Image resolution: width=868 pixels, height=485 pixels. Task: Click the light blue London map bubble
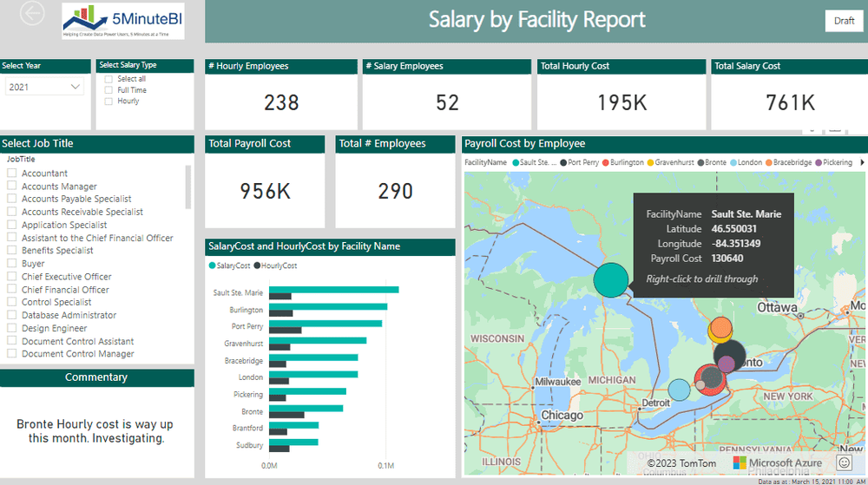(680, 390)
